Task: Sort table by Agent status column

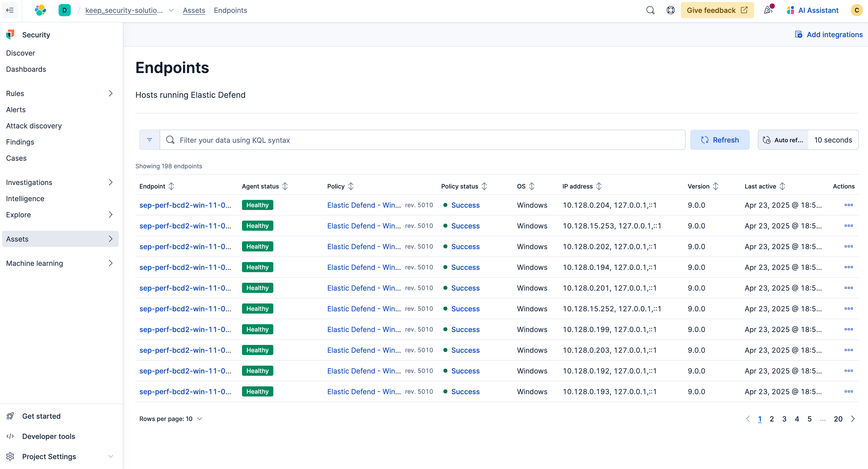Action: pos(285,186)
